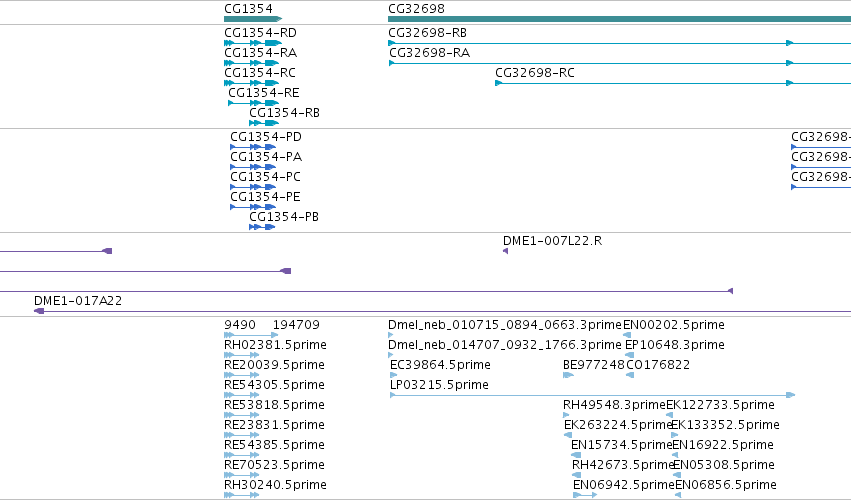
Task: Choose the CG1354-PE protein
Action: click(265, 197)
